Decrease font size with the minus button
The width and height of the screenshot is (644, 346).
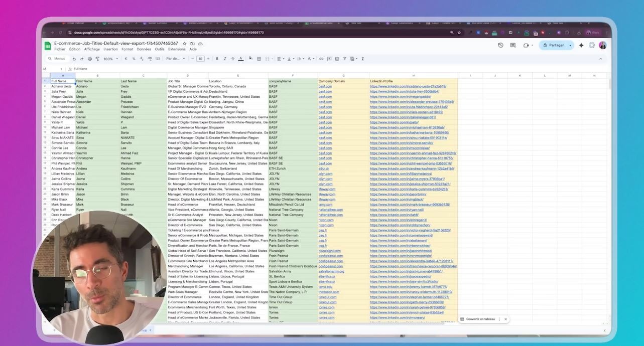point(192,59)
